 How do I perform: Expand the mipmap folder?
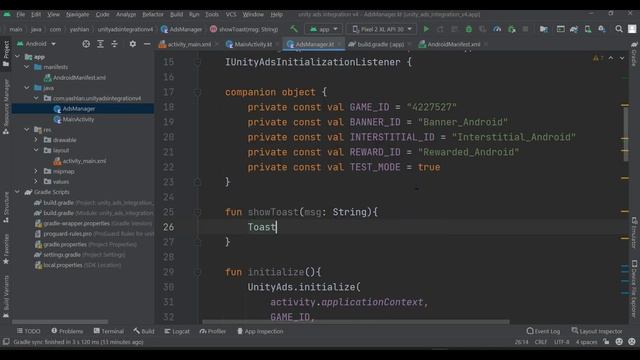coord(36,171)
